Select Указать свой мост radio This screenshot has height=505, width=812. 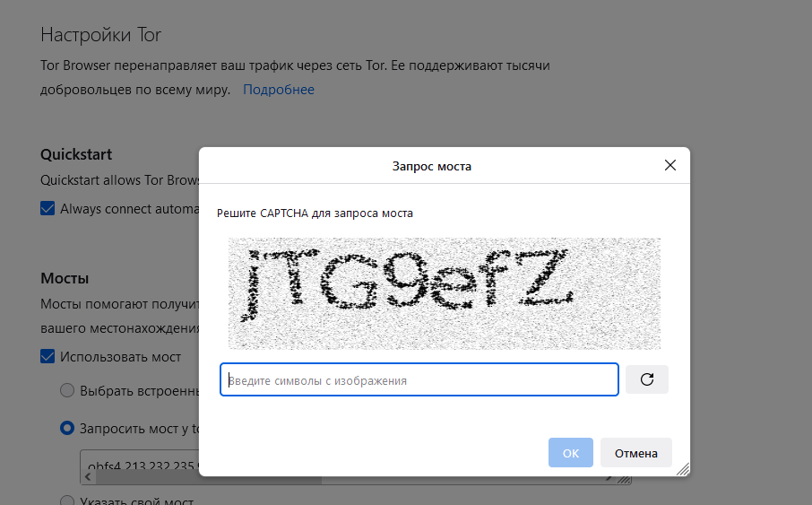pos(67,501)
